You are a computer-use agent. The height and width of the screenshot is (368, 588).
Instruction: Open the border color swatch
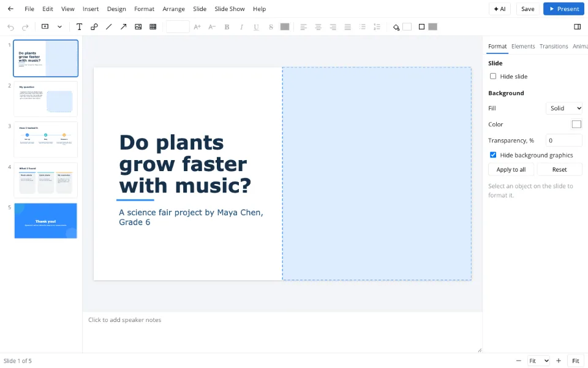click(x=433, y=26)
